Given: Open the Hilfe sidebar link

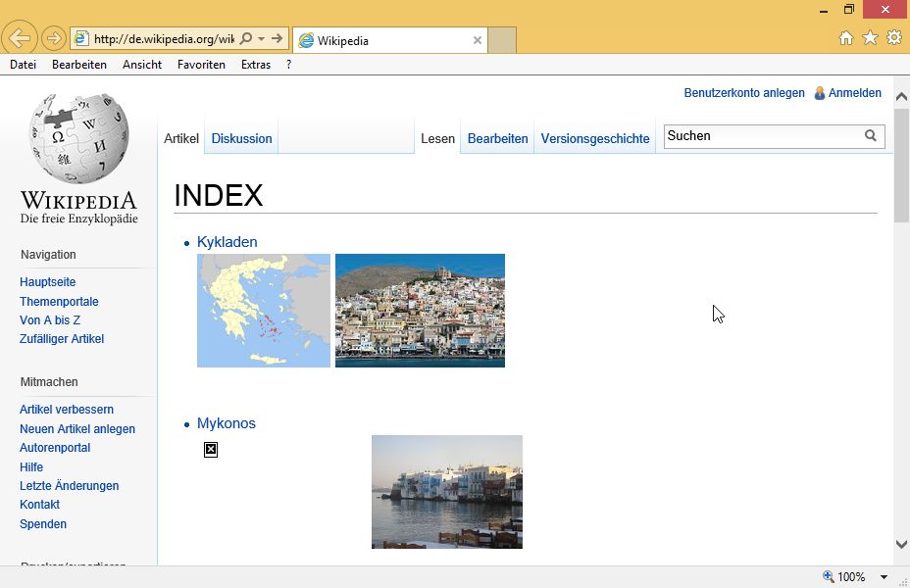Looking at the screenshot, I should (31, 467).
